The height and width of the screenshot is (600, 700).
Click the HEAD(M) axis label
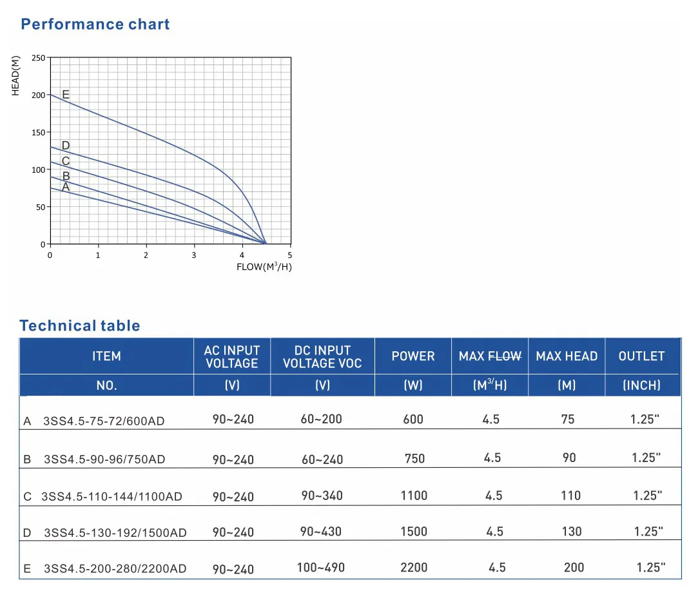16,76
